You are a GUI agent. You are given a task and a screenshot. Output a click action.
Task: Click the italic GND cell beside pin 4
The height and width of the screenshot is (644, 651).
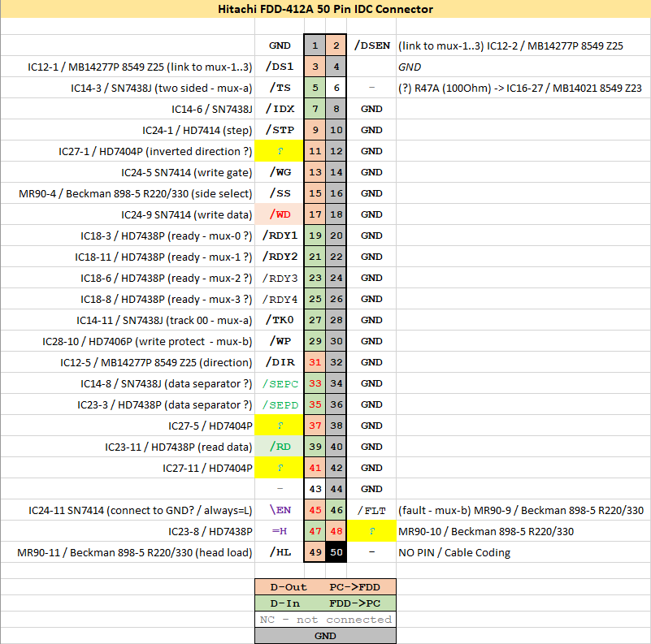coord(410,67)
